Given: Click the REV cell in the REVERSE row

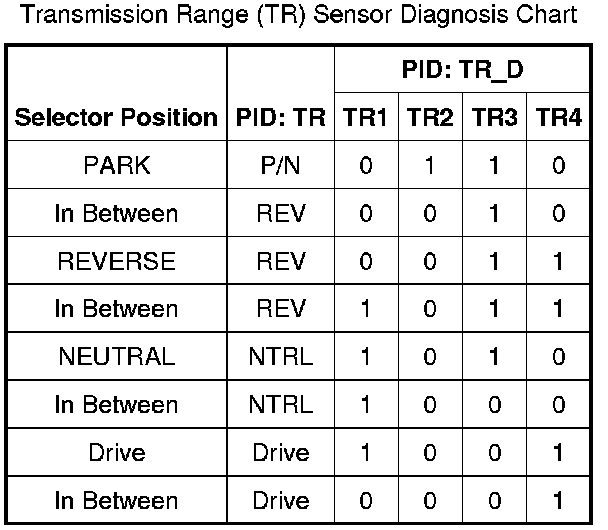Looking at the screenshot, I should point(281,261).
